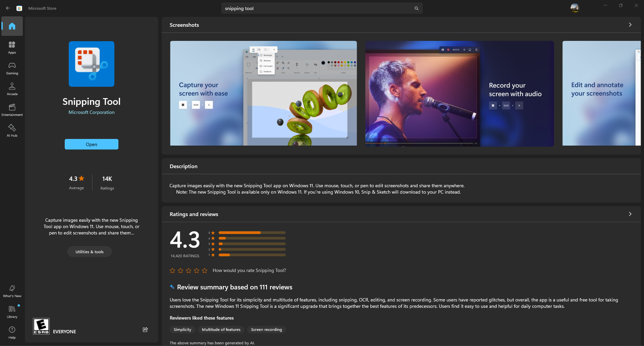Click the search magnifier icon
The image size is (644, 346).
coord(416,8)
